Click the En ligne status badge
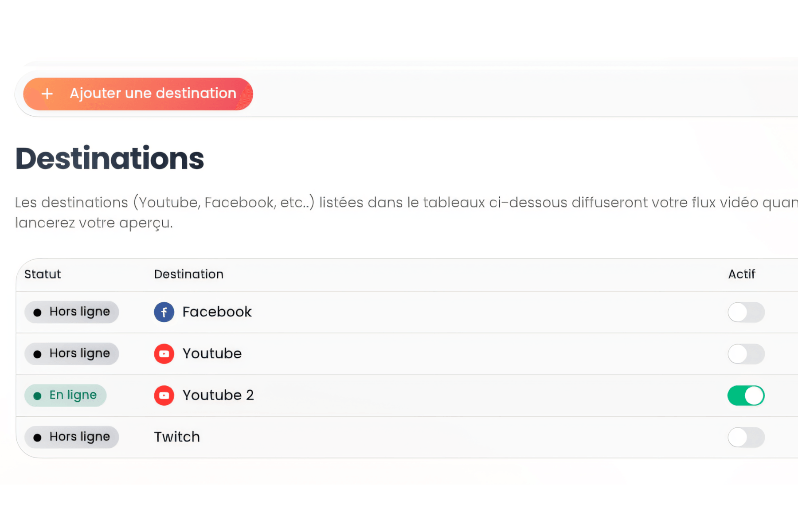Image resolution: width=798 pixels, height=532 pixels. (x=65, y=395)
